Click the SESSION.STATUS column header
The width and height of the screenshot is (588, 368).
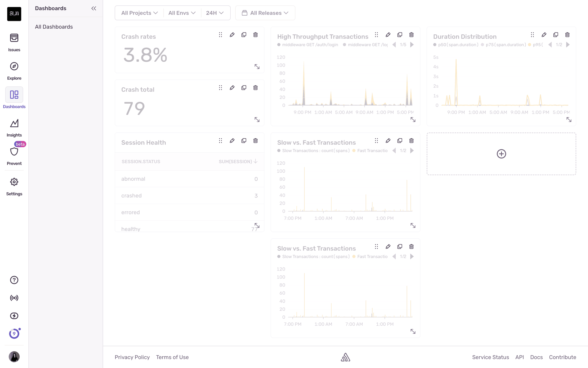pyautogui.click(x=141, y=162)
